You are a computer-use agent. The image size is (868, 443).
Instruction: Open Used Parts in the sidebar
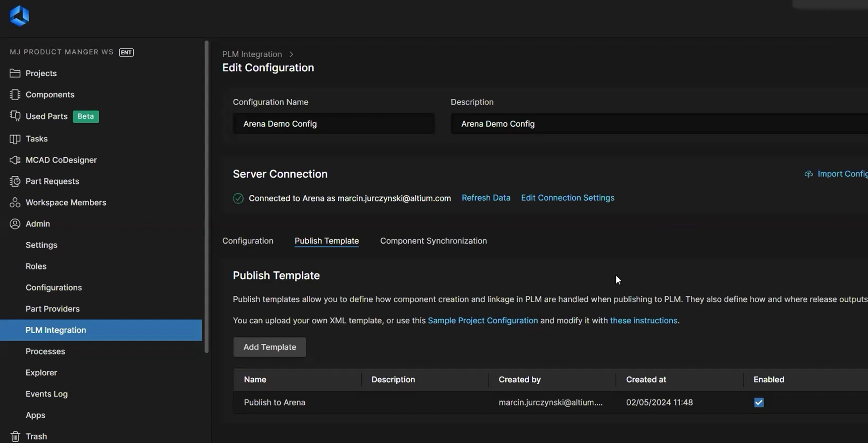[x=46, y=116]
